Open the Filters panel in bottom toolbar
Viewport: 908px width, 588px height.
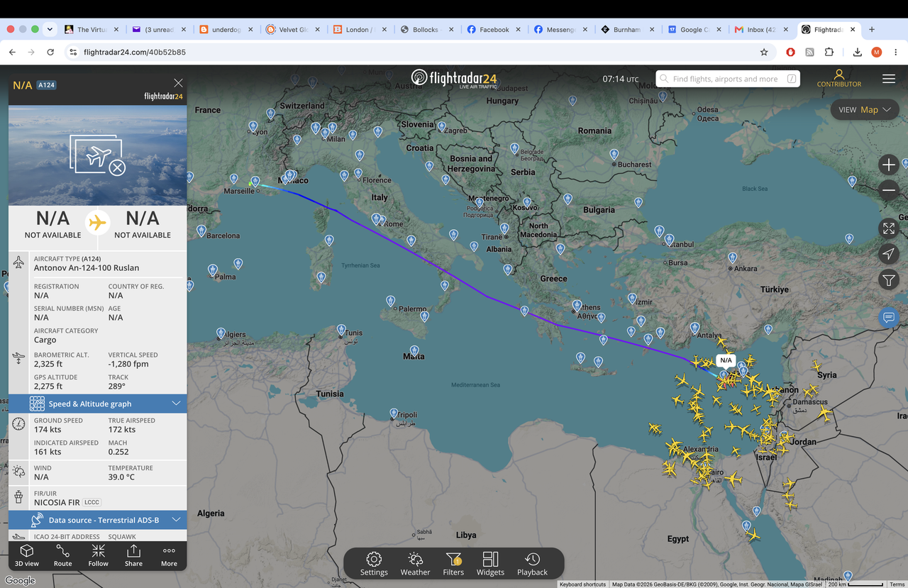pyautogui.click(x=453, y=564)
